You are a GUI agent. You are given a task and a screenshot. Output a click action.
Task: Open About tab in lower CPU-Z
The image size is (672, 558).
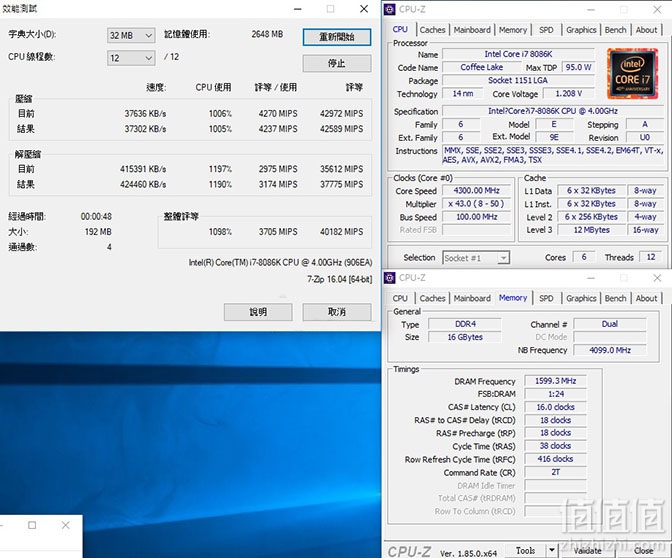[646, 298]
